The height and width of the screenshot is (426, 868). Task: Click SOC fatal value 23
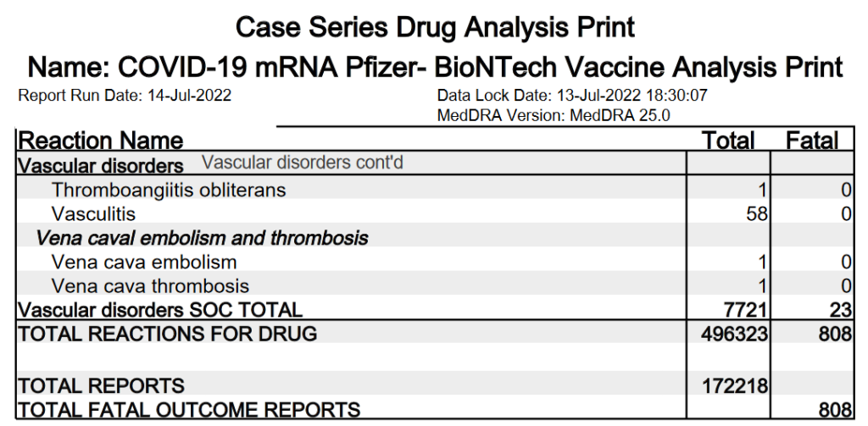840,309
